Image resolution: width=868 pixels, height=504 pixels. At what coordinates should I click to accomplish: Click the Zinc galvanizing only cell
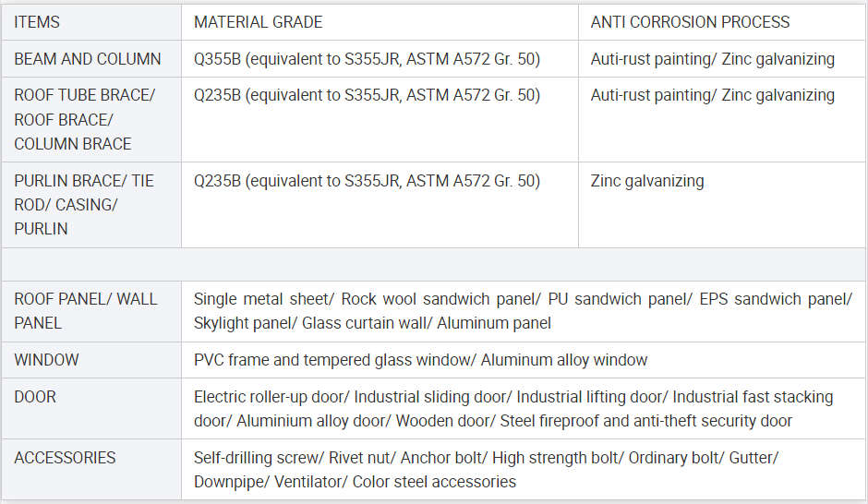(x=647, y=181)
